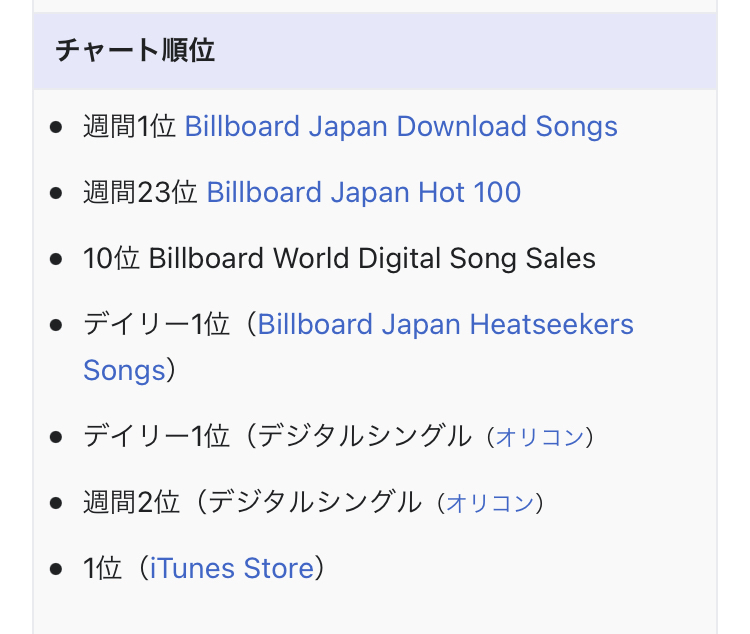This screenshot has height=634, width=750.
Task: Click the bullet beside the Hot 100 entry
Action: point(56,193)
